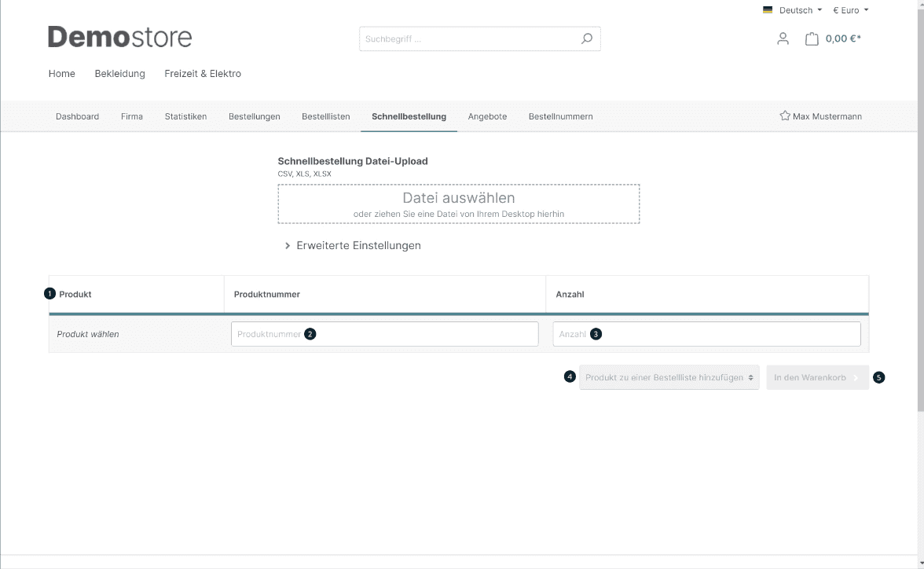The width and height of the screenshot is (924, 569).
Task: Switch to the Dashboard tab
Action: click(77, 116)
